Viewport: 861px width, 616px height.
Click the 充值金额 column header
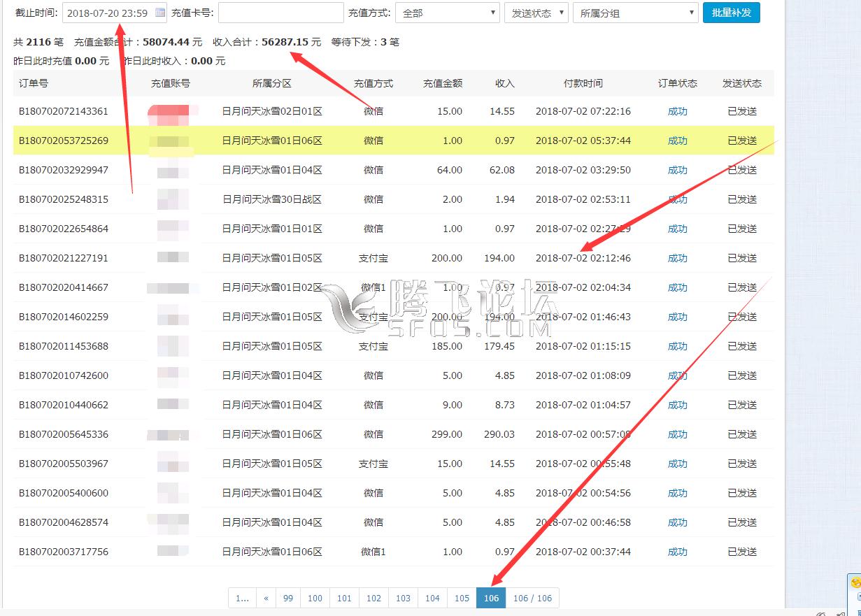pyautogui.click(x=442, y=83)
